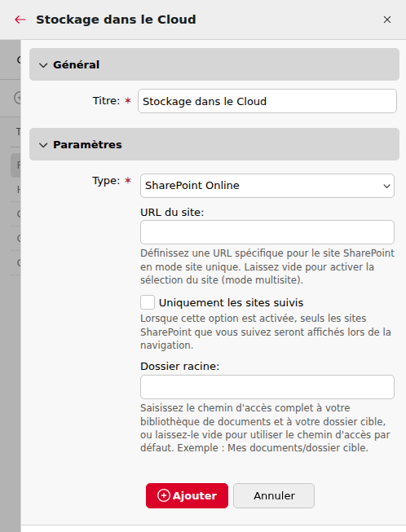
Task: Click the Ajouter button
Action: click(187, 495)
